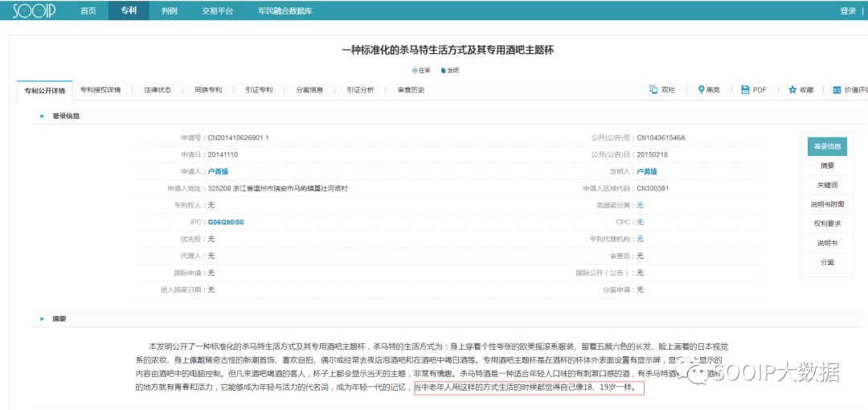868x410 pixels.
Task: Select region code CN330381
Action: [x=653, y=188]
